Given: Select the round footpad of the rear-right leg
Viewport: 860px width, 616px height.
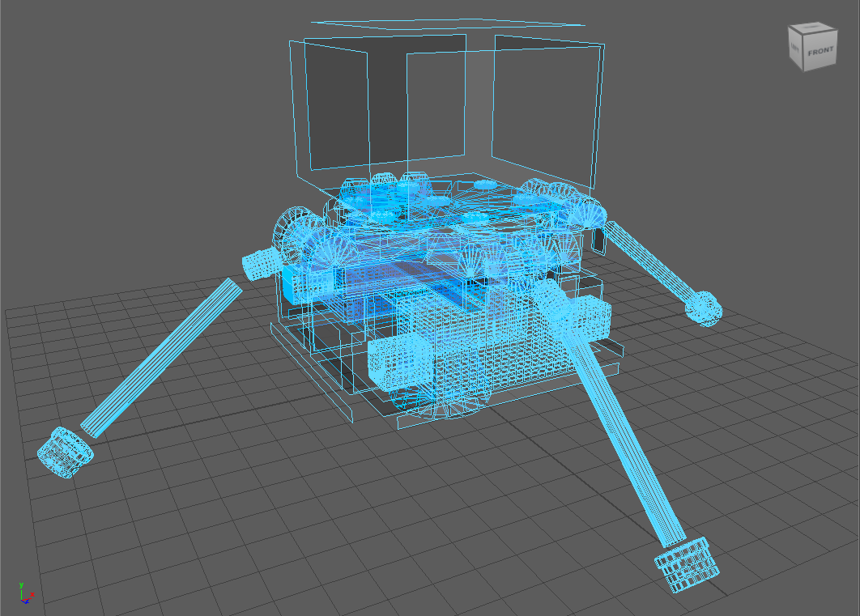Looking at the screenshot, I should 702,308.
